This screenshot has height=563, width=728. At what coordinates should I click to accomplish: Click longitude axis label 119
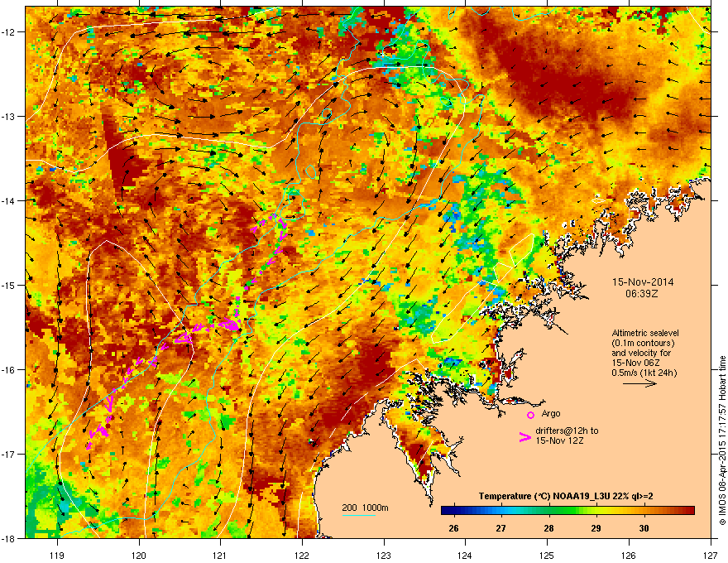click(x=57, y=555)
